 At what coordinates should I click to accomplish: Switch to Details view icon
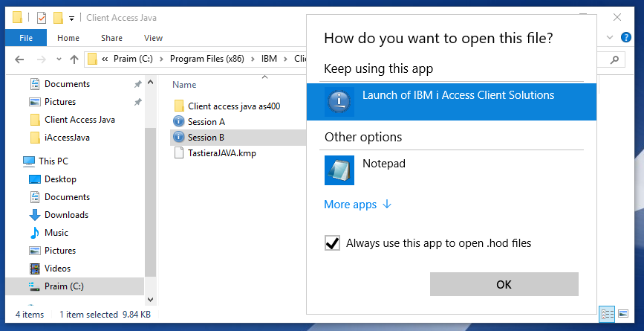[x=607, y=314]
